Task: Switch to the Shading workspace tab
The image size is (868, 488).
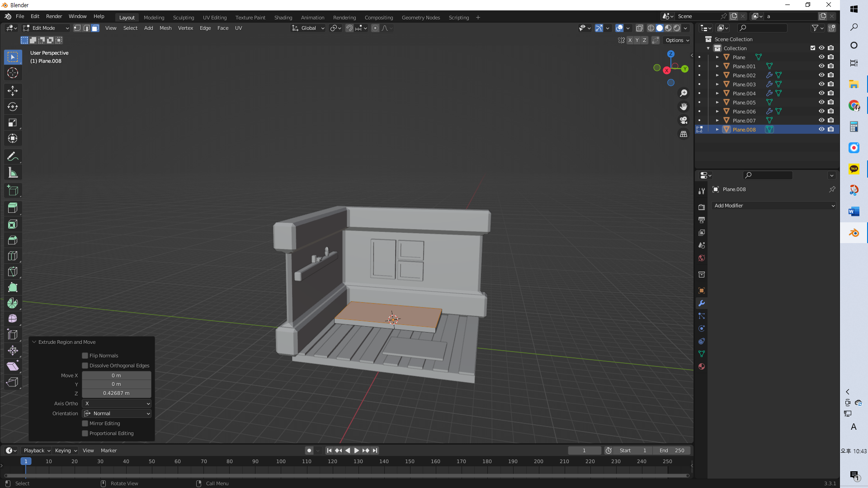Action: [283, 18]
